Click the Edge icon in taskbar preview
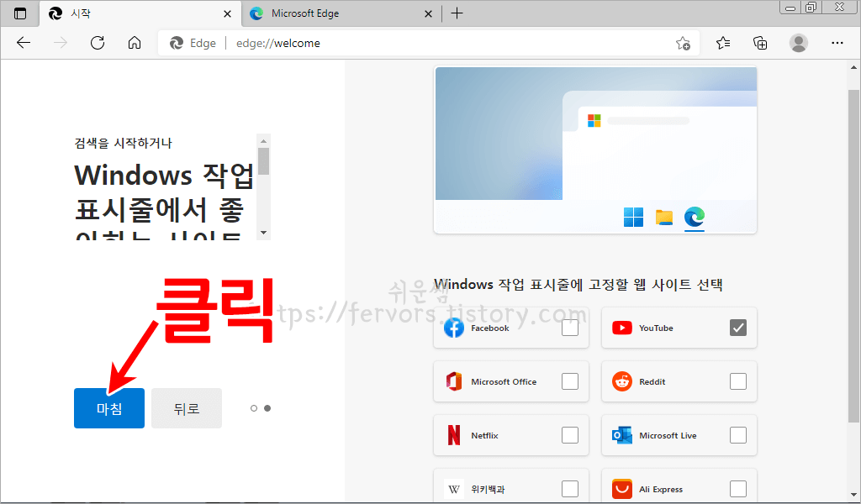 tap(694, 218)
